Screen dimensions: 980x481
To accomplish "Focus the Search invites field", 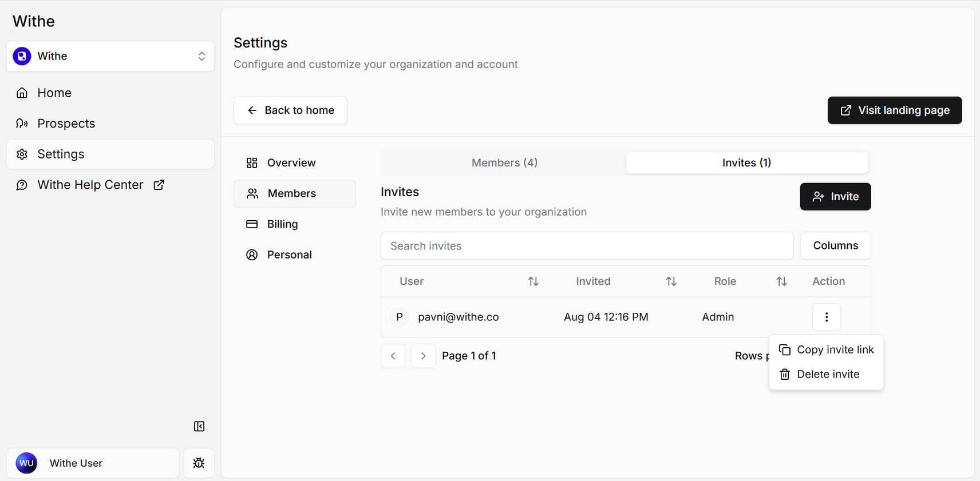I will pyautogui.click(x=587, y=246).
